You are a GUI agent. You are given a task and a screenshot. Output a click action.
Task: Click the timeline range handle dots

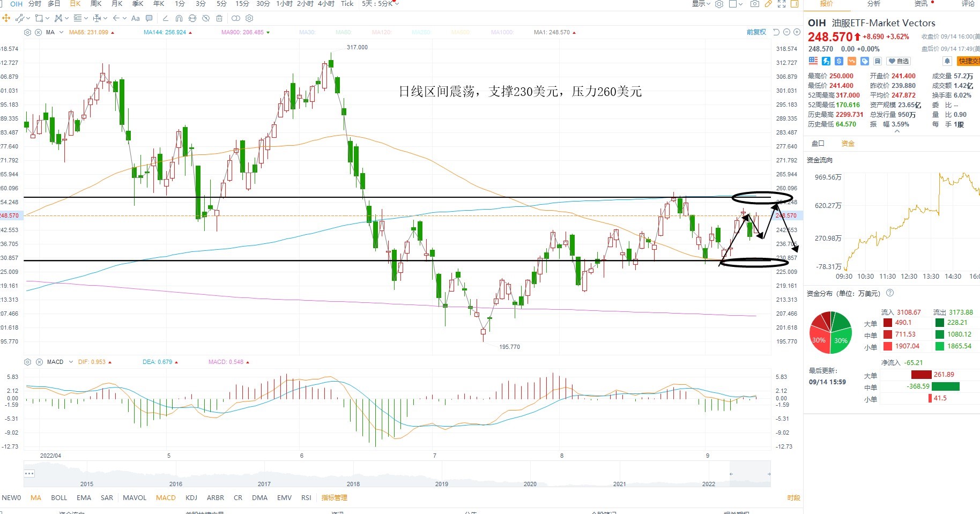[29, 474]
